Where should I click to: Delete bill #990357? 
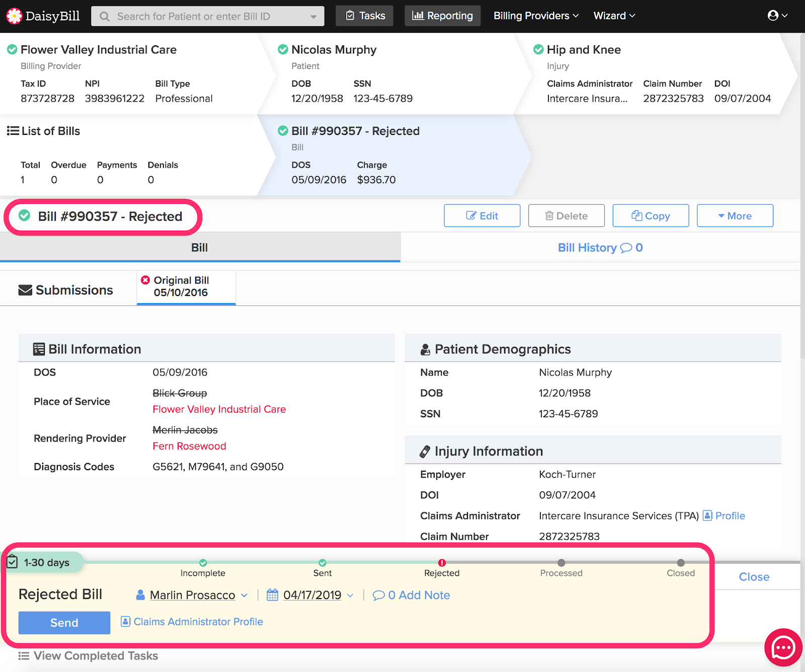(567, 215)
